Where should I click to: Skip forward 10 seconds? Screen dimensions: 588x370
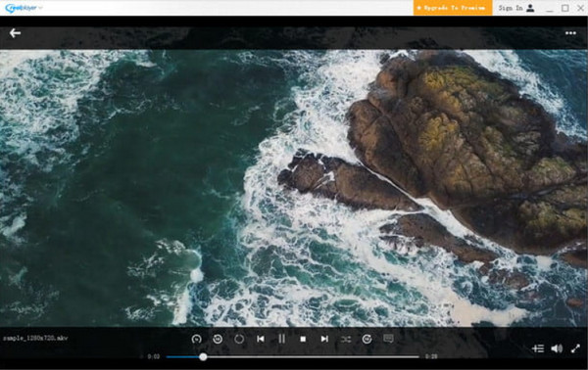coord(367,339)
